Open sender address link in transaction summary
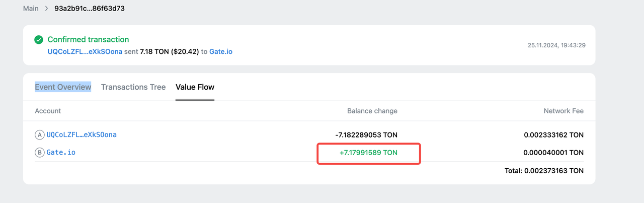Image resolution: width=644 pixels, height=203 pixels. 85,51
